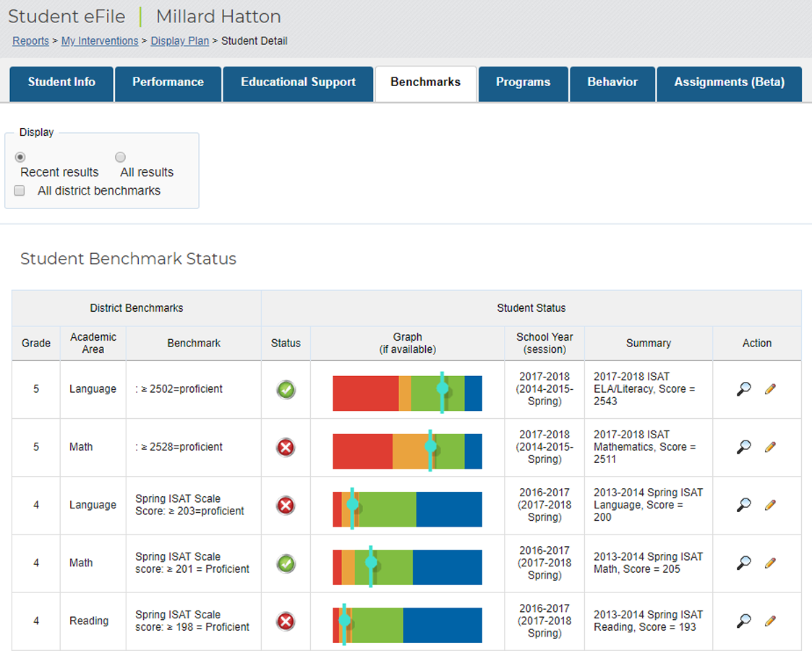Click red X status for Grade 5 Math
This screenshot has height=651, width=812.
(286, 448)
